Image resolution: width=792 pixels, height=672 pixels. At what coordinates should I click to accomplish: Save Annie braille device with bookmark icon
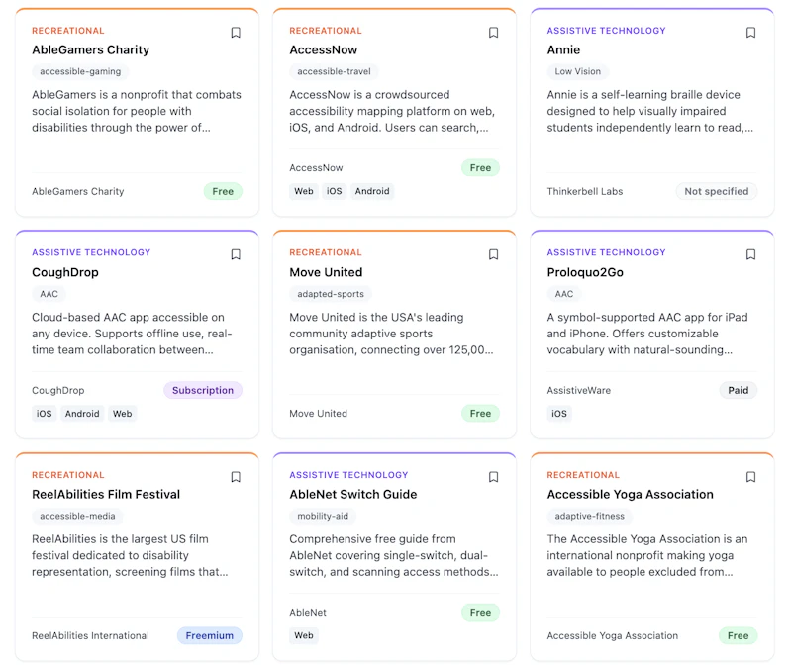(751, 33)
